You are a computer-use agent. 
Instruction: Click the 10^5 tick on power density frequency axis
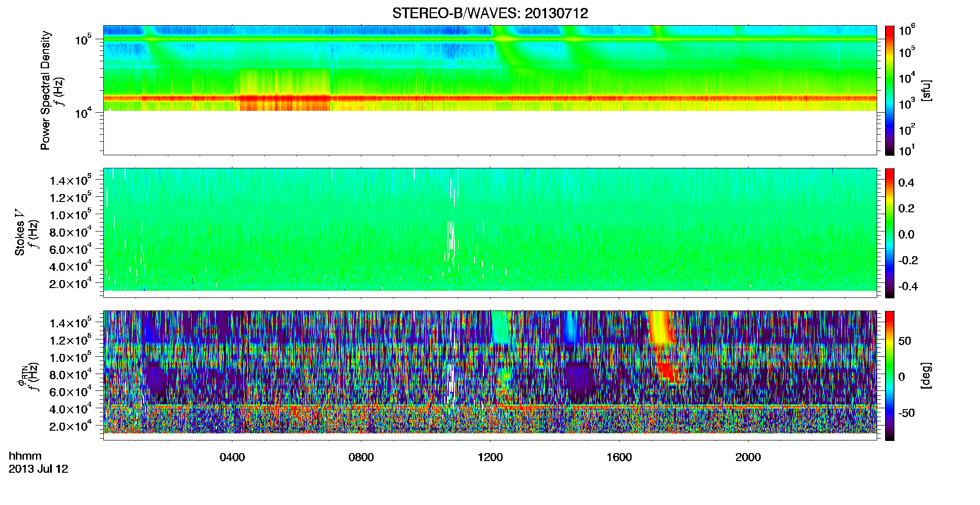[83, 40]
